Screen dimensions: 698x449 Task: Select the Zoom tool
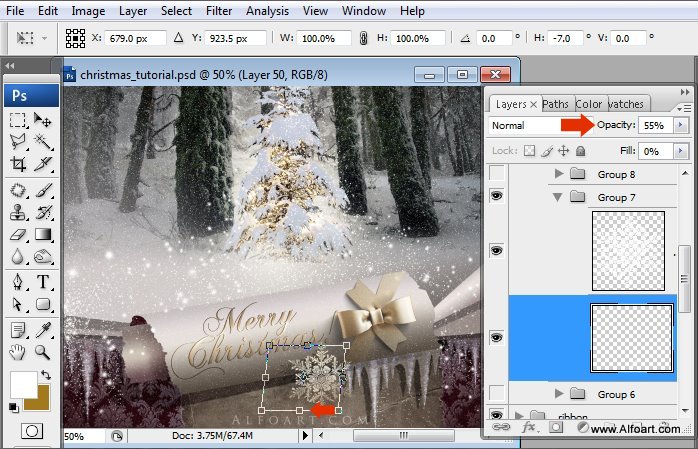(x=43, y=352)
